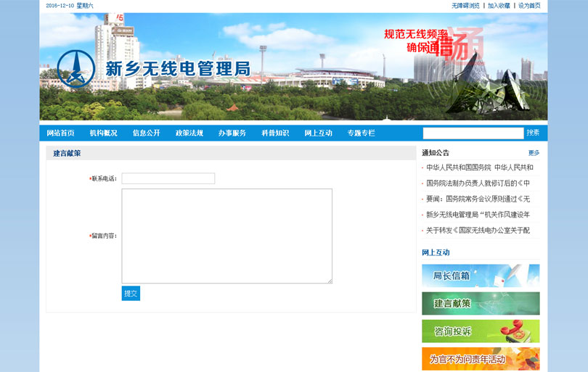
Task: Open 更多 link in 通知公告
Action: pos(534,153)
